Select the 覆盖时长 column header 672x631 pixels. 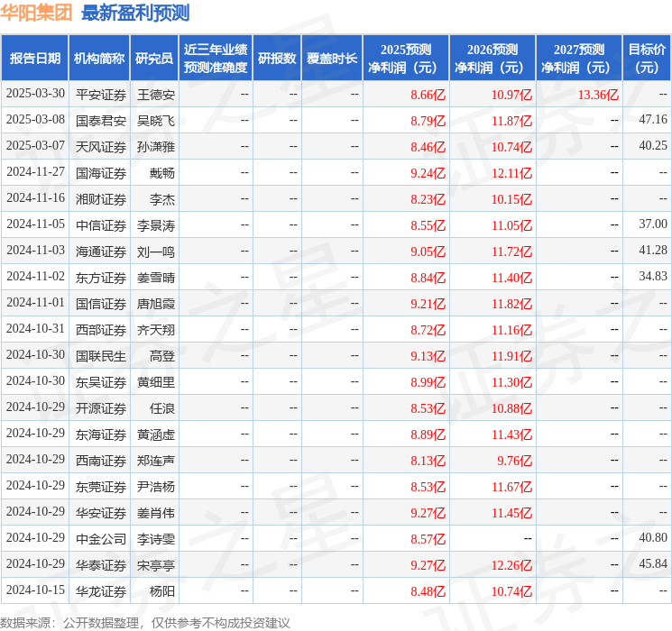(x=332, y=59)
